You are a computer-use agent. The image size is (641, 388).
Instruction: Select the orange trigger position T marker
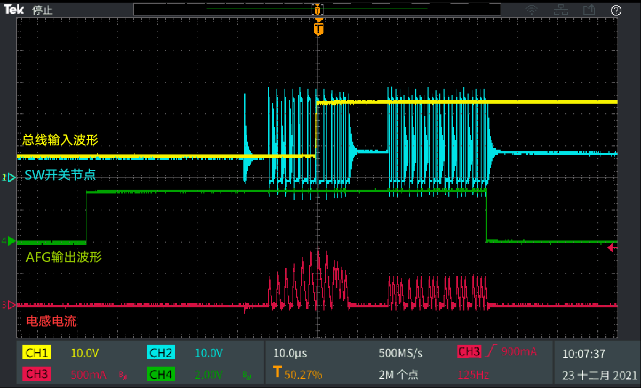tap(318, 29)
